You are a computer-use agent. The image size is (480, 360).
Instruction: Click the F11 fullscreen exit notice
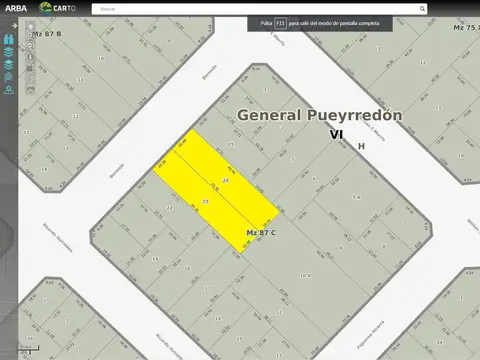click(320, 24)
